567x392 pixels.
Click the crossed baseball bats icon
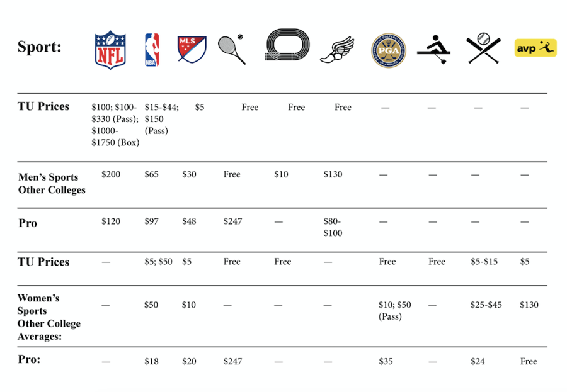pyautogui.click(x=484, y=49)
